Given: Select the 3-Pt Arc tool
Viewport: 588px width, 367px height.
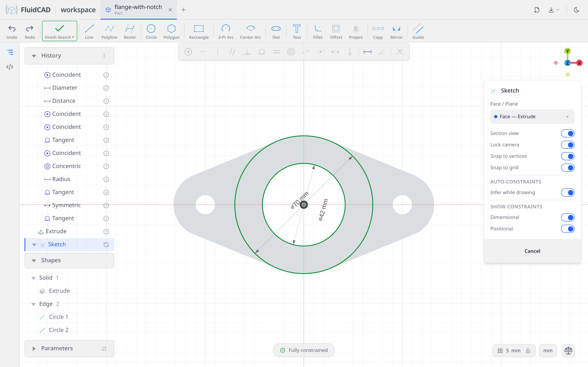Looking at the screenshot, I should click(225, 32).
